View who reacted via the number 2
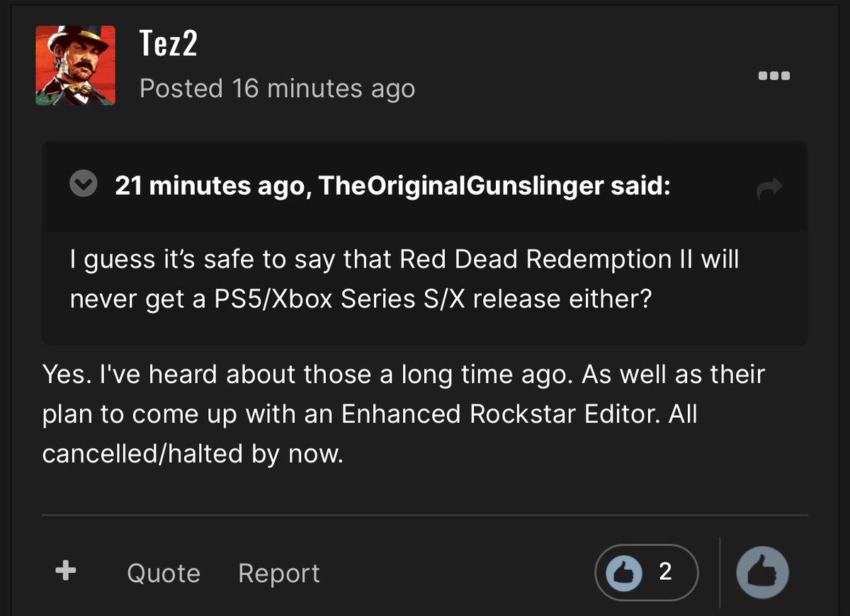Screen dimensions: 850x616 click(665, 571)
